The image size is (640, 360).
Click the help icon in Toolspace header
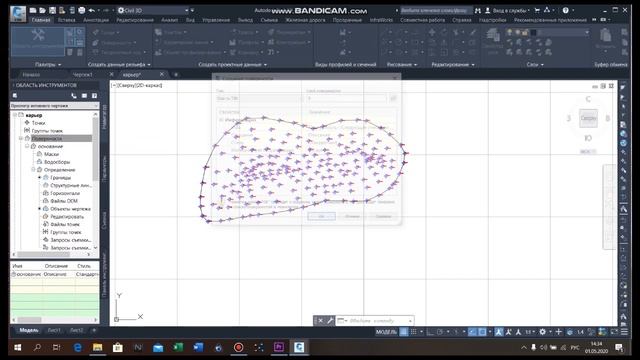pyautogui.click(x=94, y=96)
